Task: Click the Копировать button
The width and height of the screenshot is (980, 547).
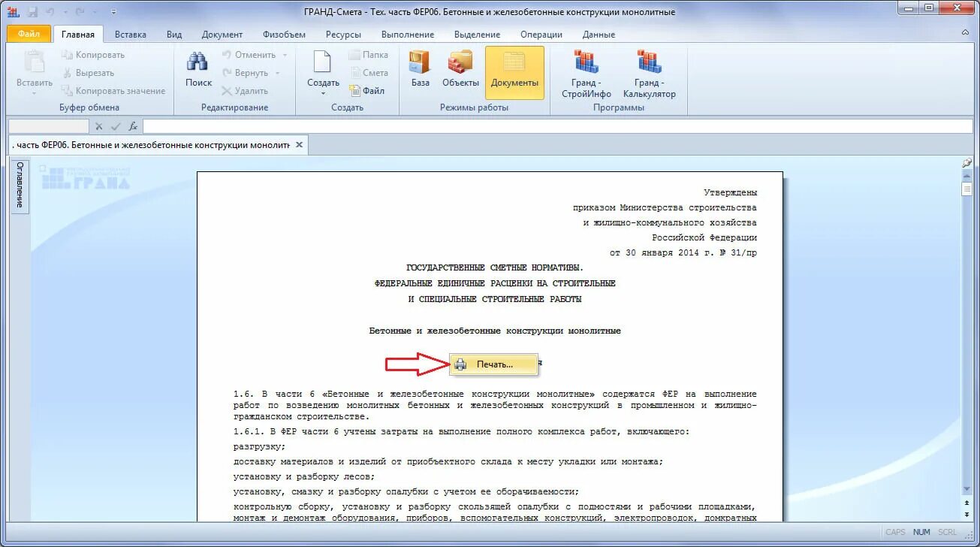Action: 93,55
